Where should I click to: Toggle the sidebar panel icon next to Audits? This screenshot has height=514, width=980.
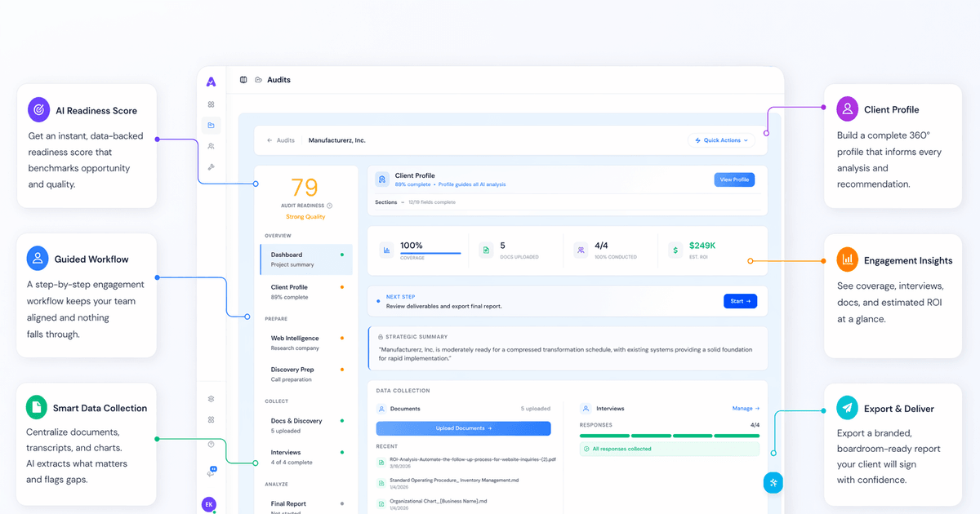(x=243, y=80)
